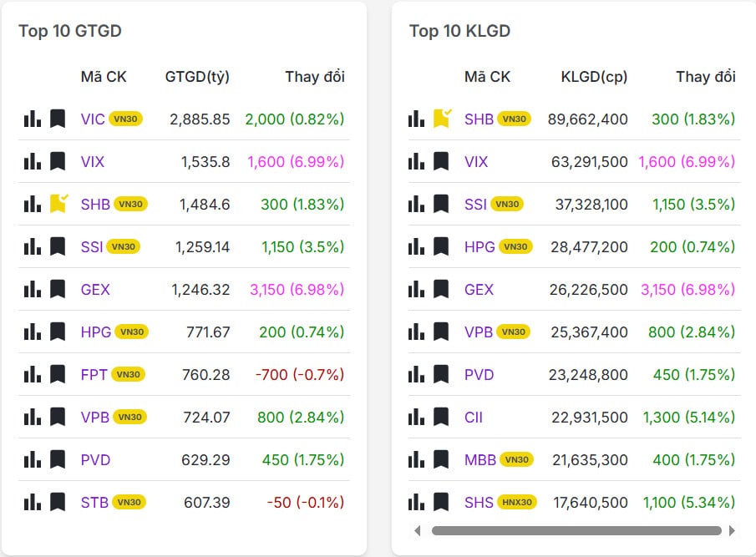Open chart icon for CII row
This screenshot has width=756, height=557.
pyautogui.click(x=416, y=417)
